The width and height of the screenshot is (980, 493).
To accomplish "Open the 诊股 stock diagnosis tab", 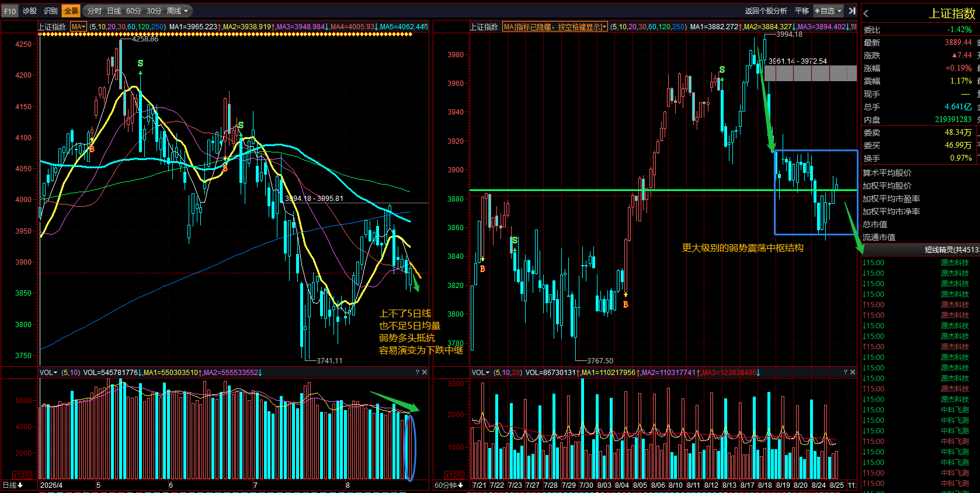I will point(30,11).
